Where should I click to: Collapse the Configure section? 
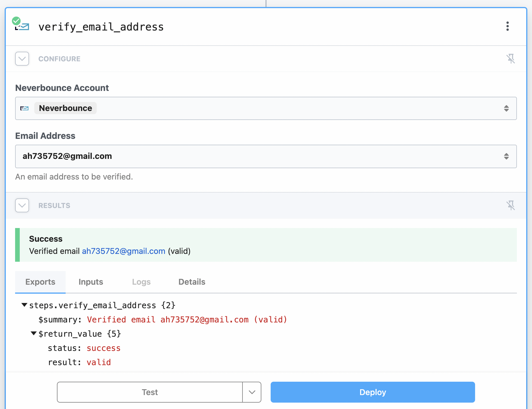click(x=22, y=59)
